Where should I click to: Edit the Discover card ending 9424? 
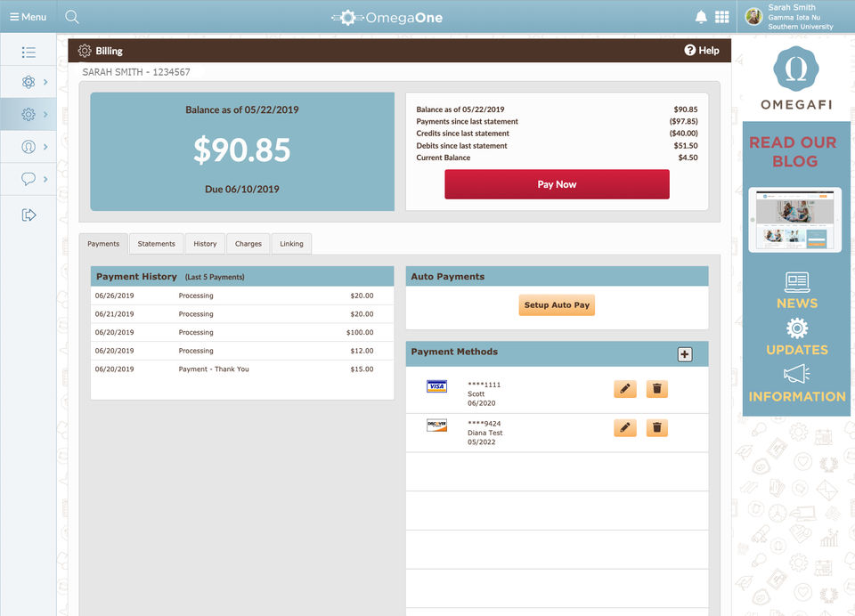(x=625, y=427)
